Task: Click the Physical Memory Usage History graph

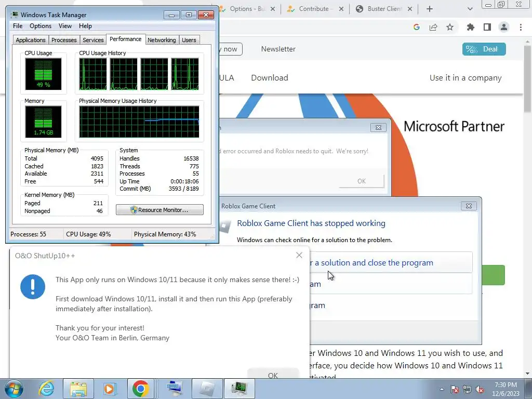Action: 139,122
